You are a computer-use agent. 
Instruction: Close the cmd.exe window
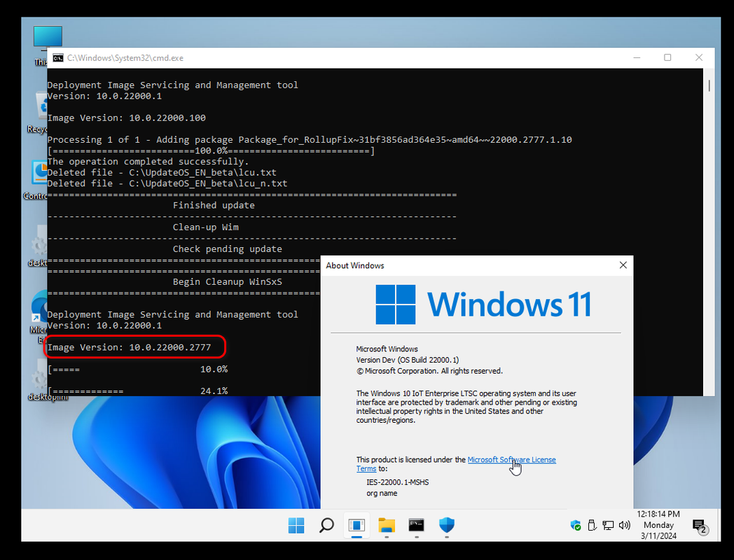click(699, 57)
